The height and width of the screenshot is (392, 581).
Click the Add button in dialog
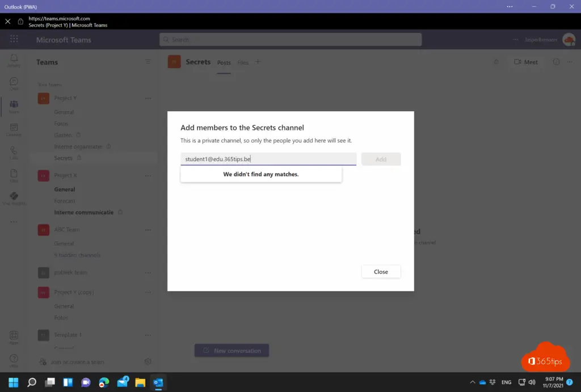pyautogui.click(x=381, y=159)
